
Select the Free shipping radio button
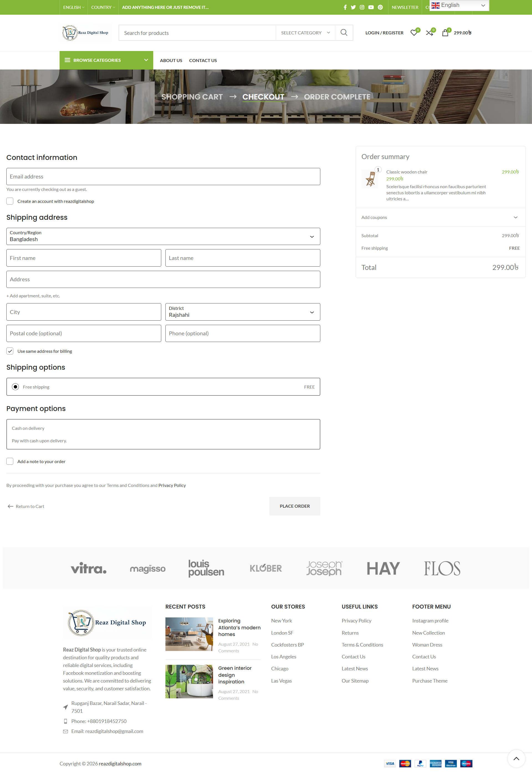coord(15,387)
